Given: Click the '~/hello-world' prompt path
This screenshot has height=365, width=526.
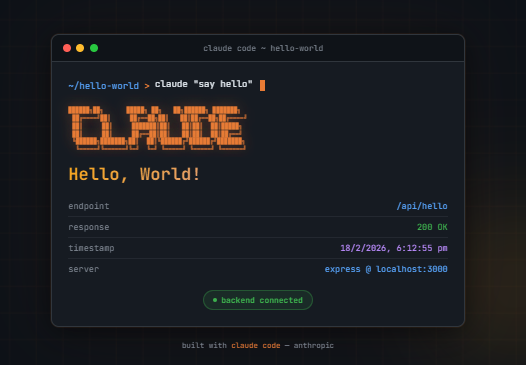Looking at the screenshot, I should coord(104,86).
